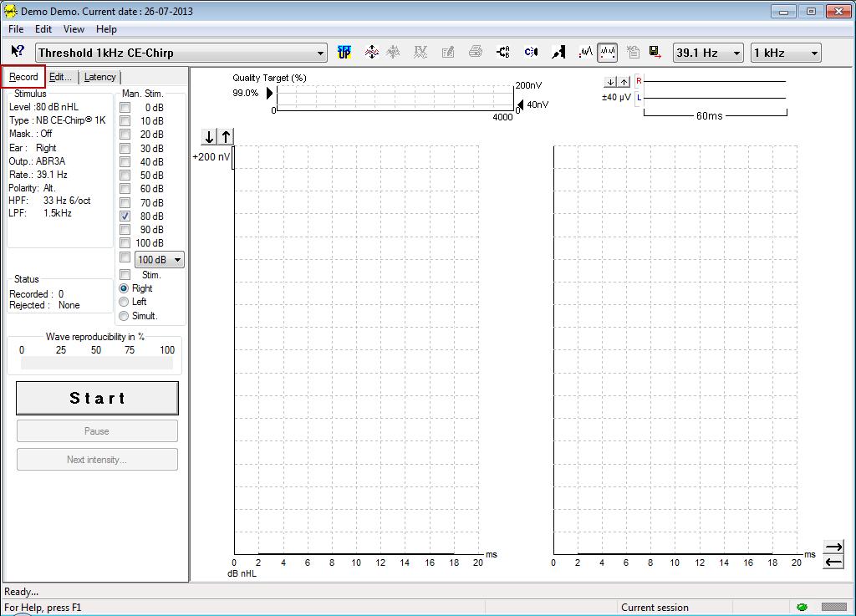Click the L channel marker icon

[639, 99]
